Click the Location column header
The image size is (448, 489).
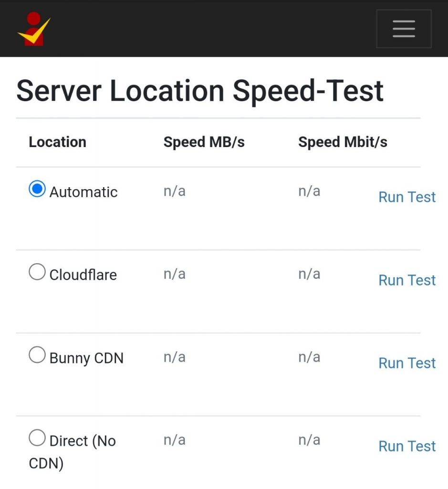coord(58,142)
